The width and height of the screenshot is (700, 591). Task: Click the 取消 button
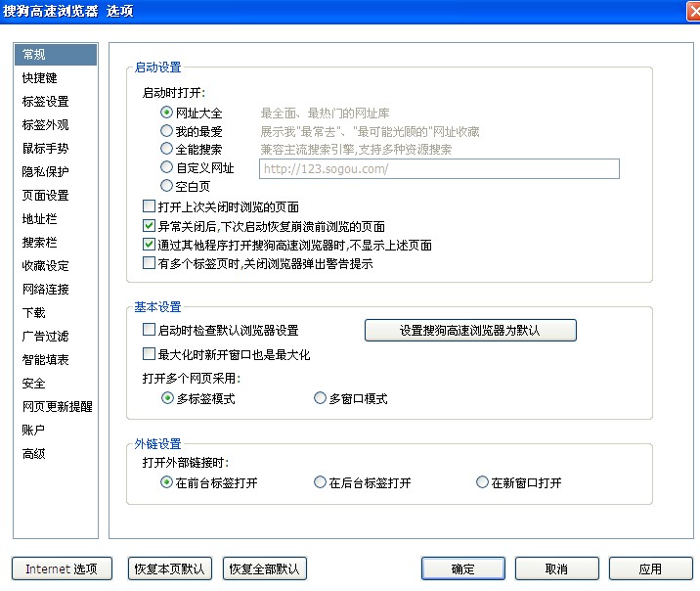point(556,568)
